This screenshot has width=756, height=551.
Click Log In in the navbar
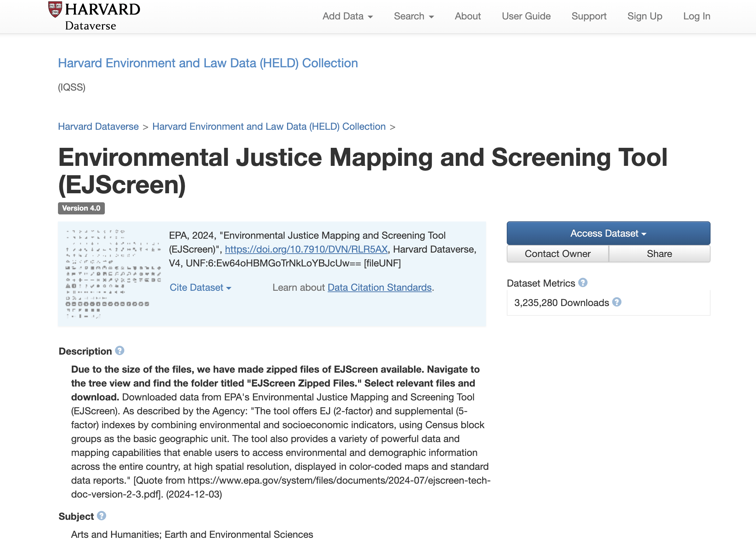tap(697, 16)
